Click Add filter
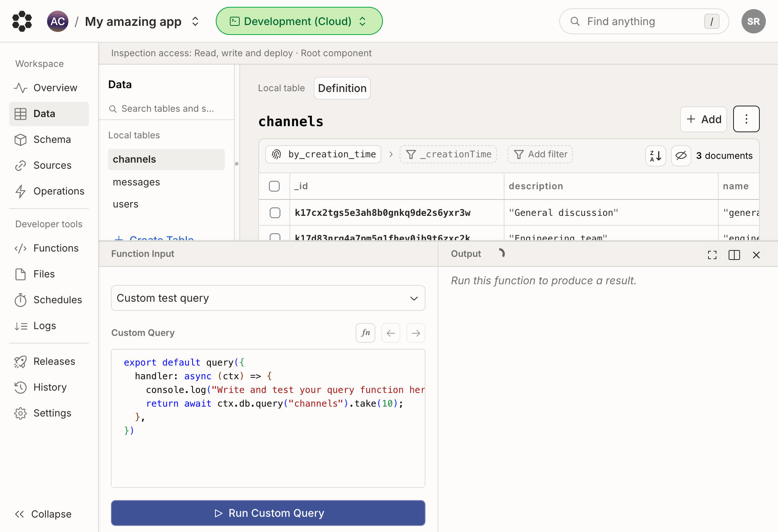This screenshot has width=778, height=532. click(x=540, y=154)
